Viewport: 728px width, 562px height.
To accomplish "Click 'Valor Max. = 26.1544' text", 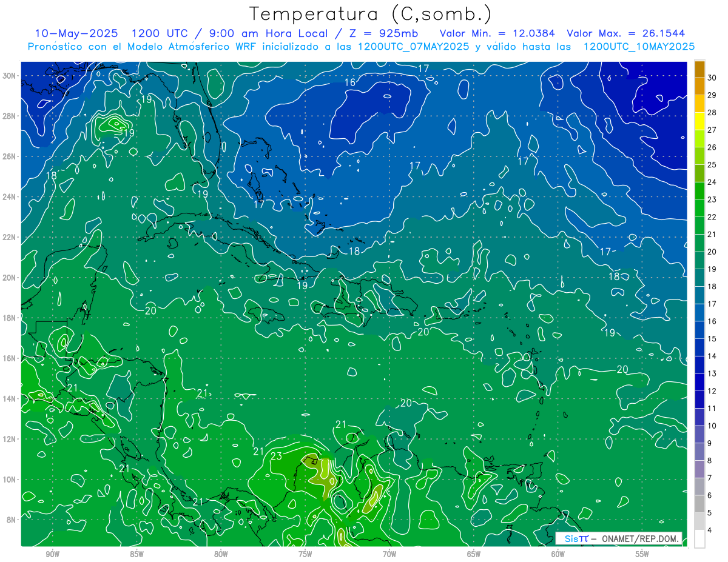I will click(x=626, y=33).
